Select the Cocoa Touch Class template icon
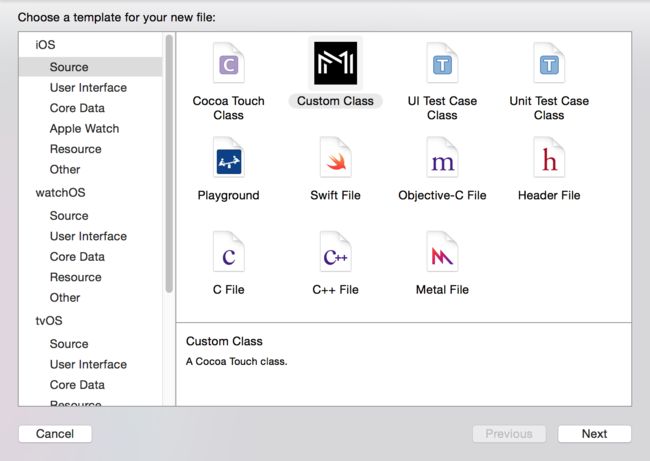 228,63
